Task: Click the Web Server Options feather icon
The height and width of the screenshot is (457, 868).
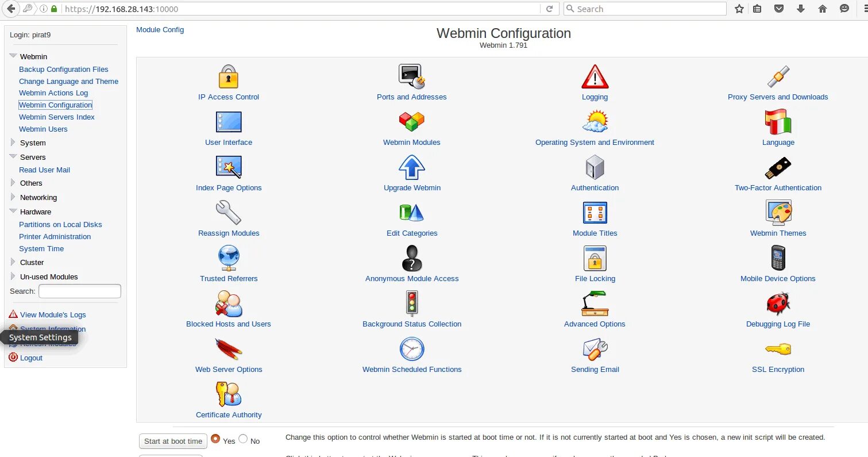Action: coord(229,349)
